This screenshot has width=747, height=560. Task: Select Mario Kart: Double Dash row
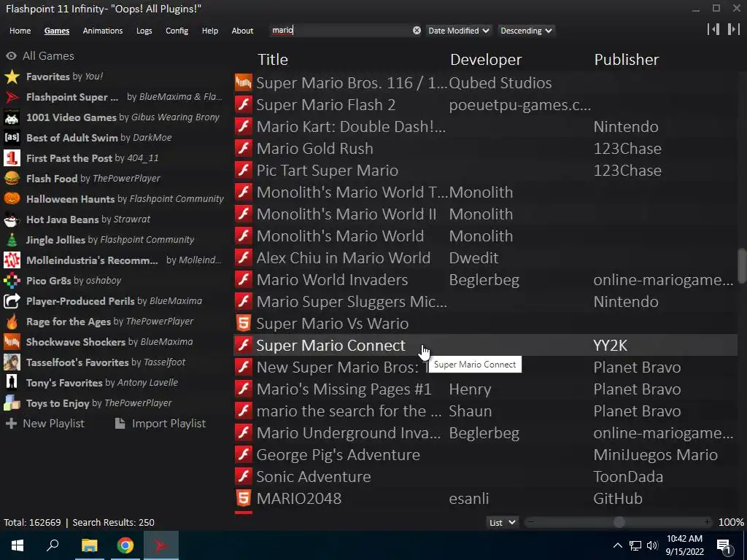click(485, 127)
